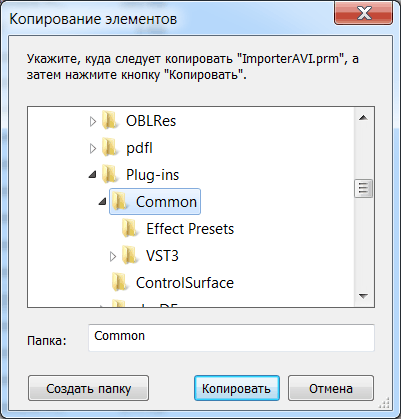Image resolution: width=401 pixels, height=419 pixels.
Task: Click the ControlSurface folder icon
Action: pyautogui.click(x=120, y=283)
